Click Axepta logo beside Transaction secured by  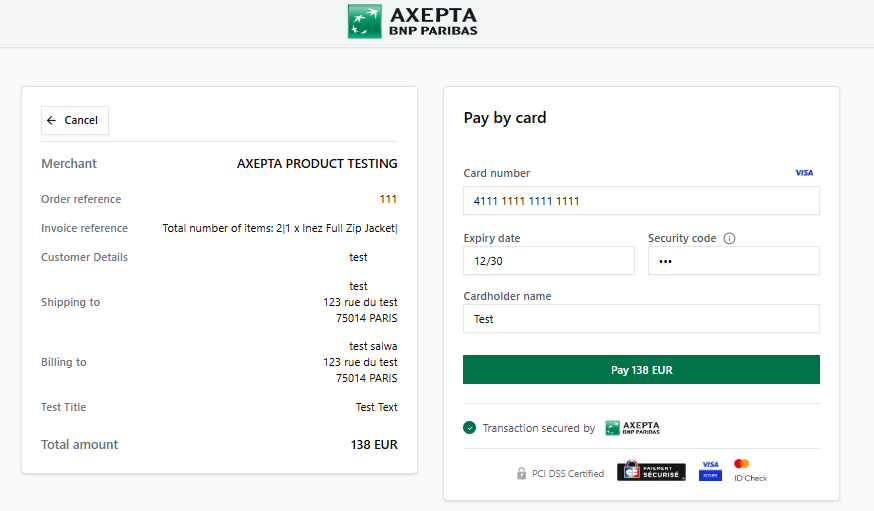coord(632,428)
